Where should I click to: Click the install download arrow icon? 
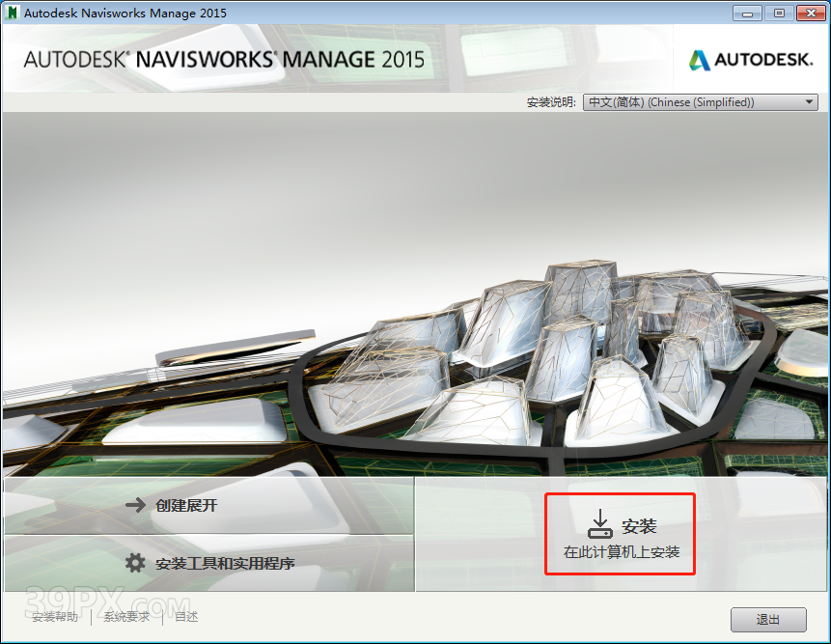click(x=599, y=524)
